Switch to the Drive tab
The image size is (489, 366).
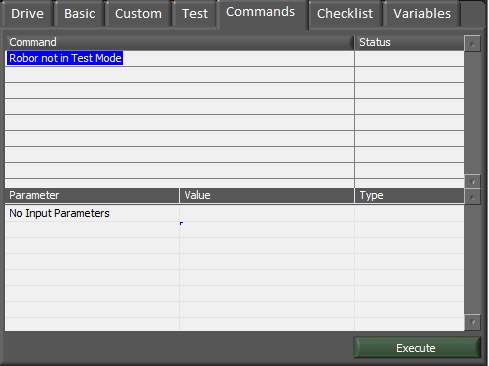27,14
